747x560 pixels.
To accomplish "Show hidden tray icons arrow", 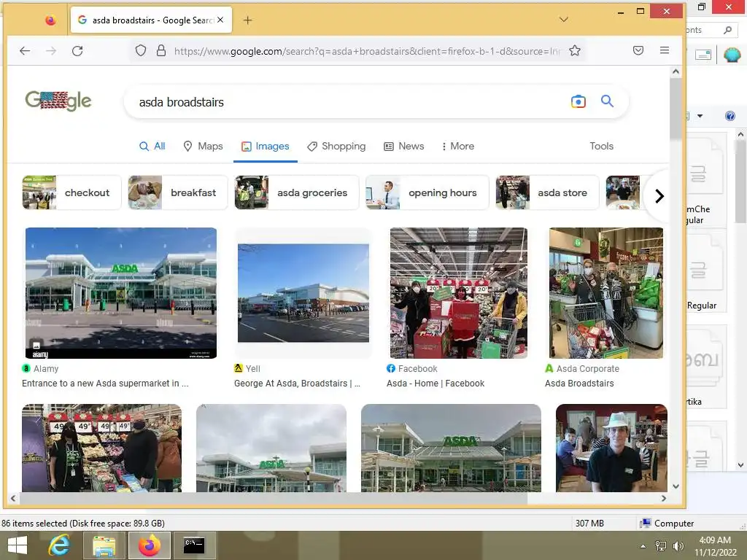I will point(643,546).
